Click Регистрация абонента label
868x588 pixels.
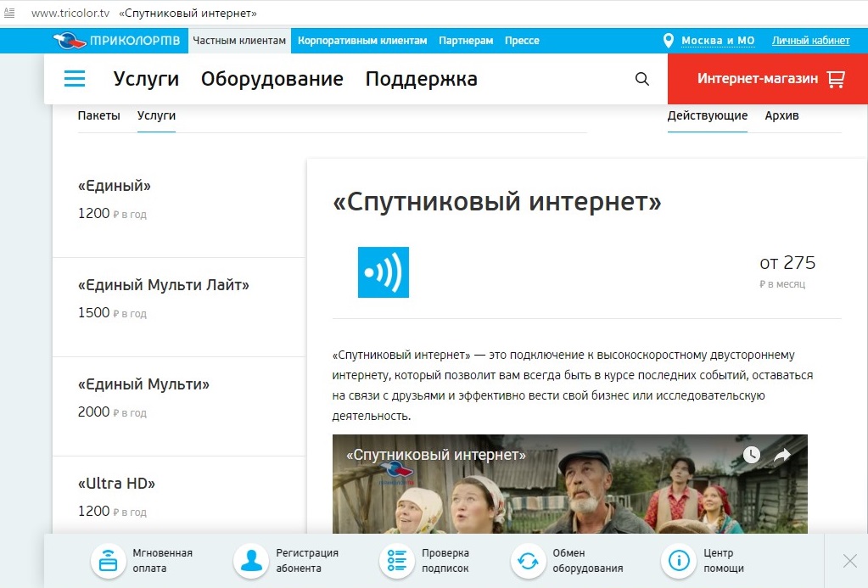click(307, 560)
